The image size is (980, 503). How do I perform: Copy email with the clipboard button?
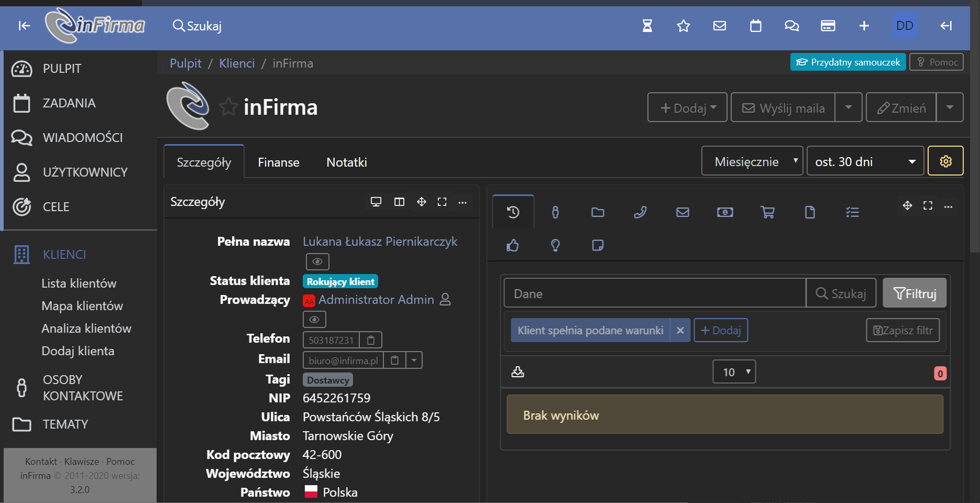pyautogui.click(x=395, y=360)
